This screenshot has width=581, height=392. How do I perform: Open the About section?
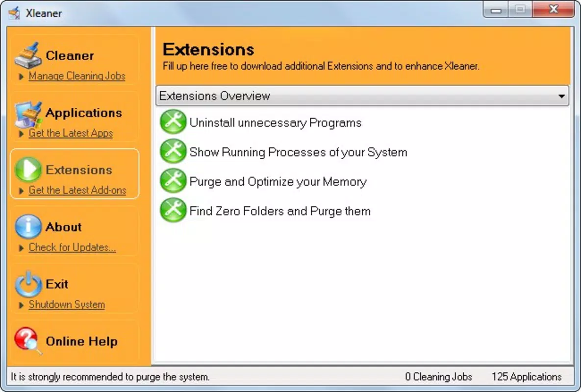[x=63, y=227]
